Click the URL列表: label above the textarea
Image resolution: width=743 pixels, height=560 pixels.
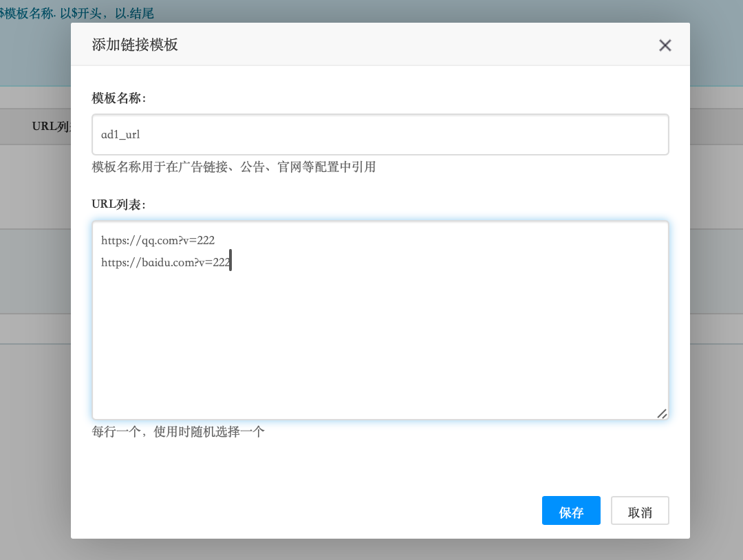click(119, 204)
